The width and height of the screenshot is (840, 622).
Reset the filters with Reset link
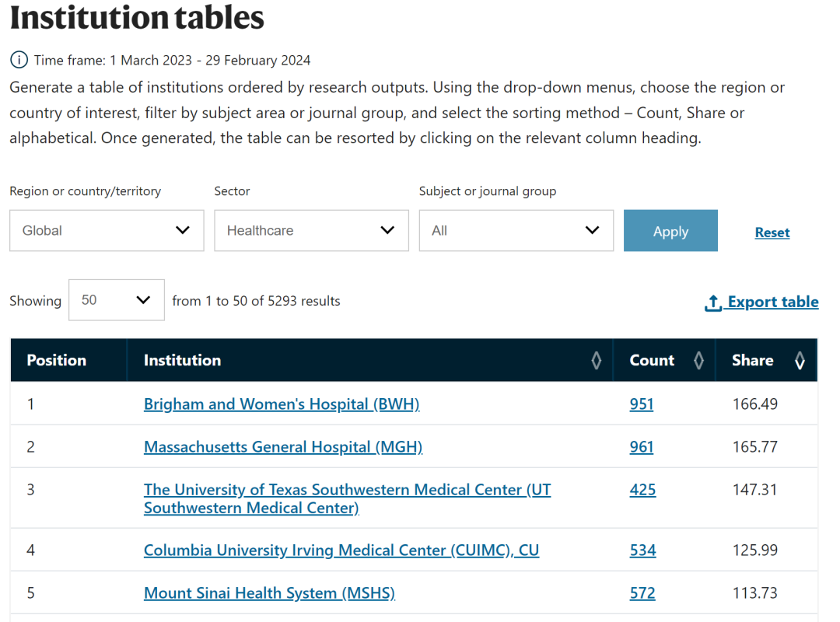point(772,232)
